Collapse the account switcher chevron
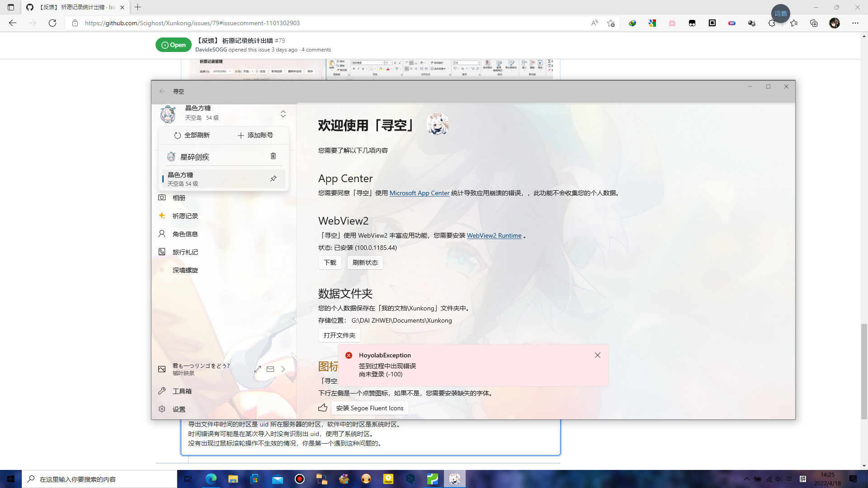The width and height of the screenshot is (868, 488). [x=283, y=114]
